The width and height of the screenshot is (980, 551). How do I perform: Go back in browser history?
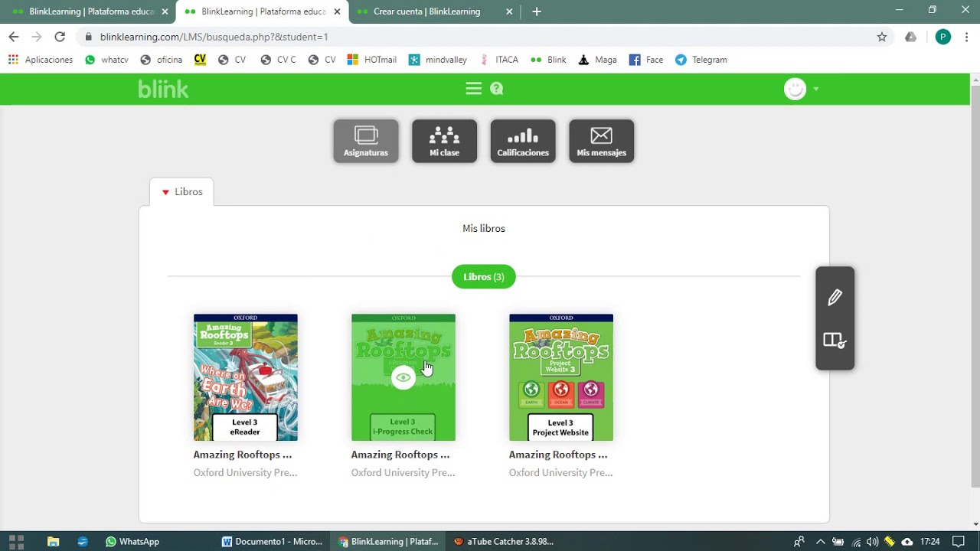coord(13,37)
